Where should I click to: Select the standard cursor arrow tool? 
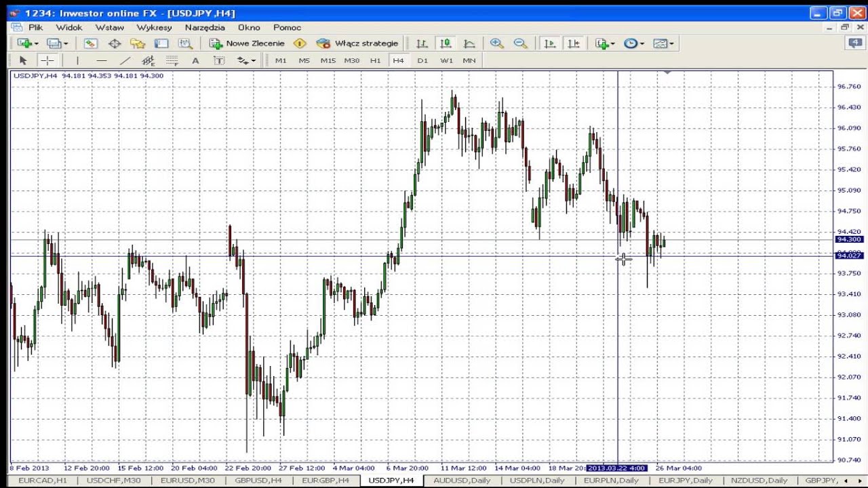click(23, 60)
